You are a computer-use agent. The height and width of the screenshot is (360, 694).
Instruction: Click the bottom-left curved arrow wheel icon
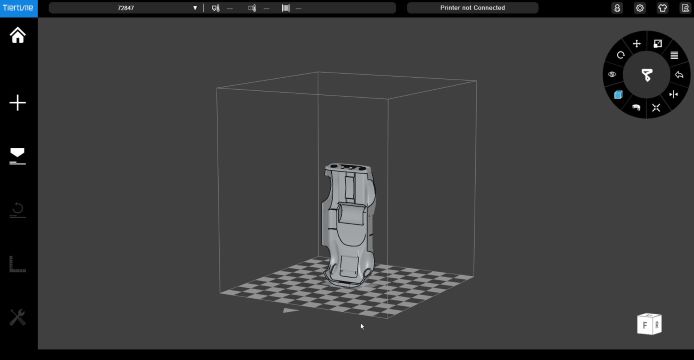636,107
